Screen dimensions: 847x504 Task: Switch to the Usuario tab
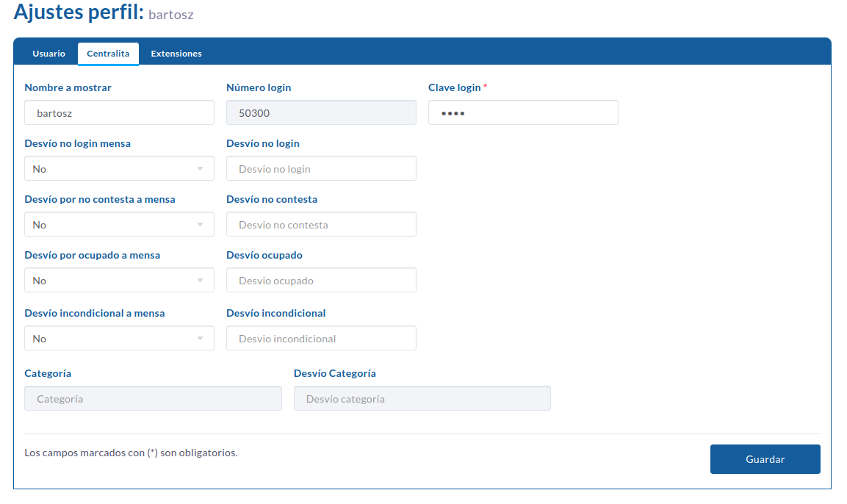pos(48,54)
